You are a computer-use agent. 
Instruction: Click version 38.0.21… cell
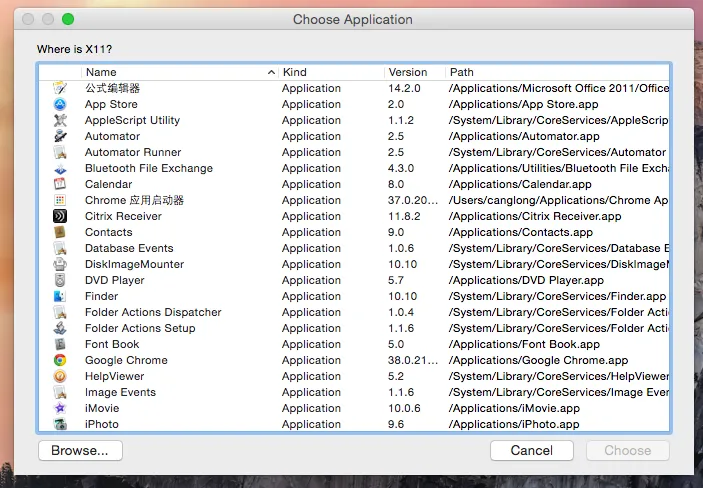tap(413, 360)
